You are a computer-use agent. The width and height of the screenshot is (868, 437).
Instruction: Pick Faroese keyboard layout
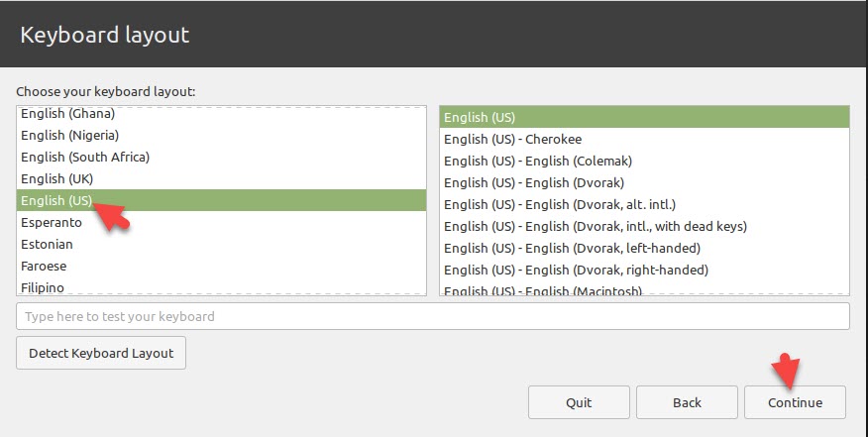click(x=46, y=266)
